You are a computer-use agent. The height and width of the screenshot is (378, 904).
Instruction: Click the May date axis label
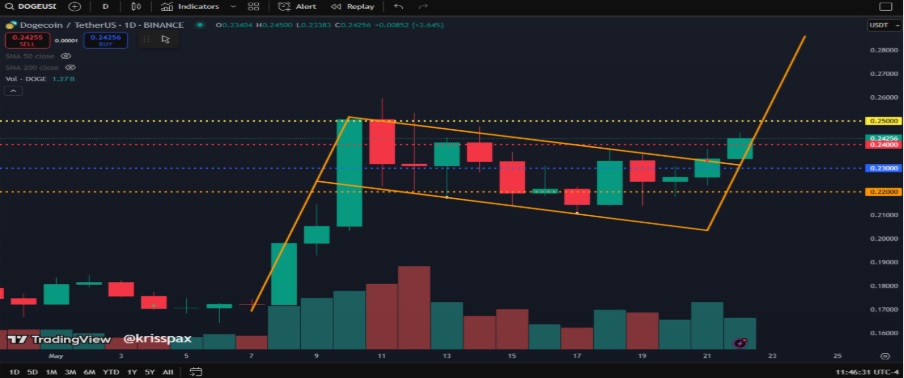tap(55, 356)
